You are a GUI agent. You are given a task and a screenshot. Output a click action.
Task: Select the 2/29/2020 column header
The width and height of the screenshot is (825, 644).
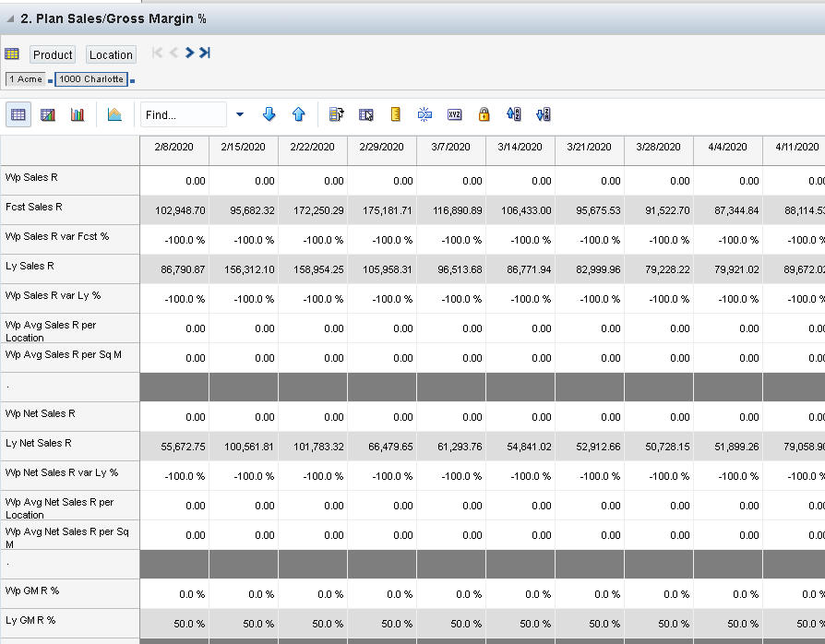382,150
